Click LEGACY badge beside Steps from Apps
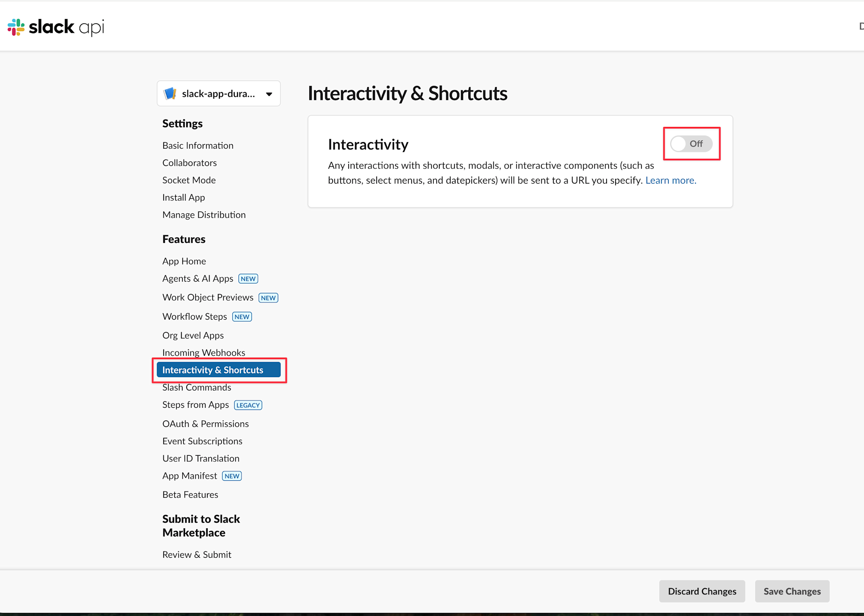The image size is (864, 616). click(248, 405)
